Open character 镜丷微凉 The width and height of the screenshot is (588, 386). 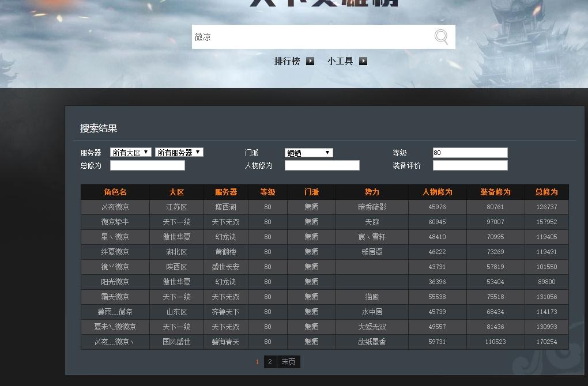(x=115, y=267)
